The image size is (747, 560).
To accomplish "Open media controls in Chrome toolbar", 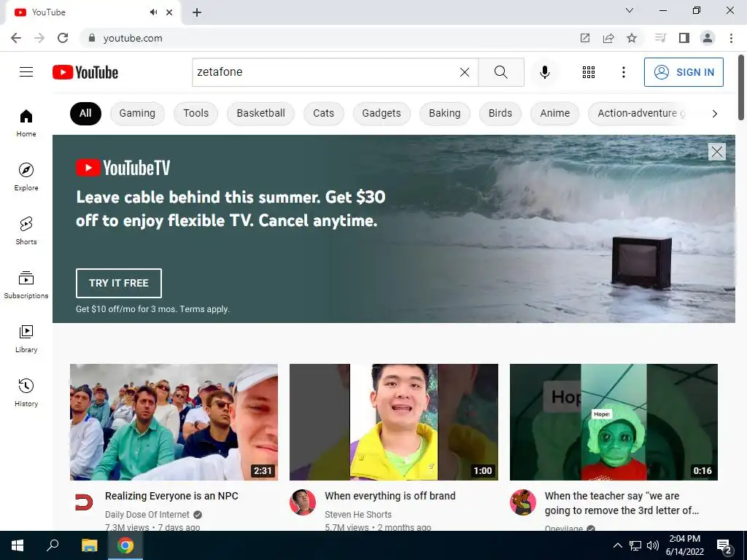I will pos(660,38).
